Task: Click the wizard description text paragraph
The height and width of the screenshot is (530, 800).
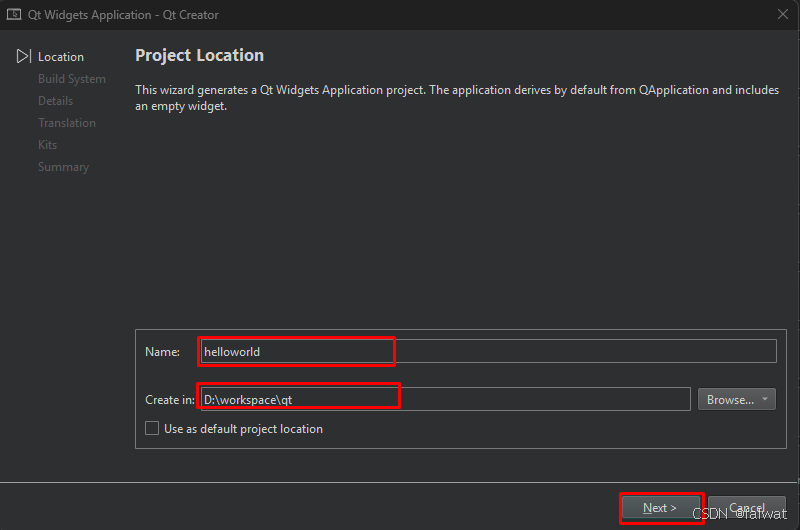Action: [457, 98]
